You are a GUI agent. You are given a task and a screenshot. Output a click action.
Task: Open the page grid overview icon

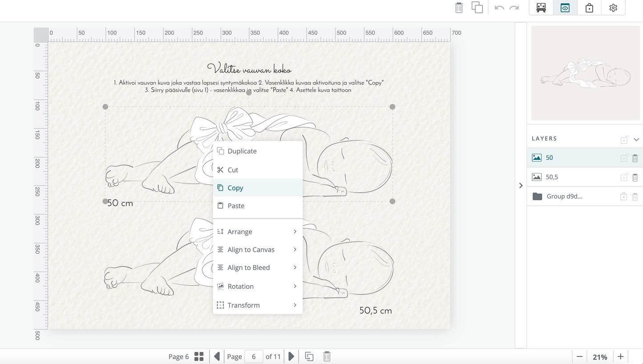click(x=199, y=356)
